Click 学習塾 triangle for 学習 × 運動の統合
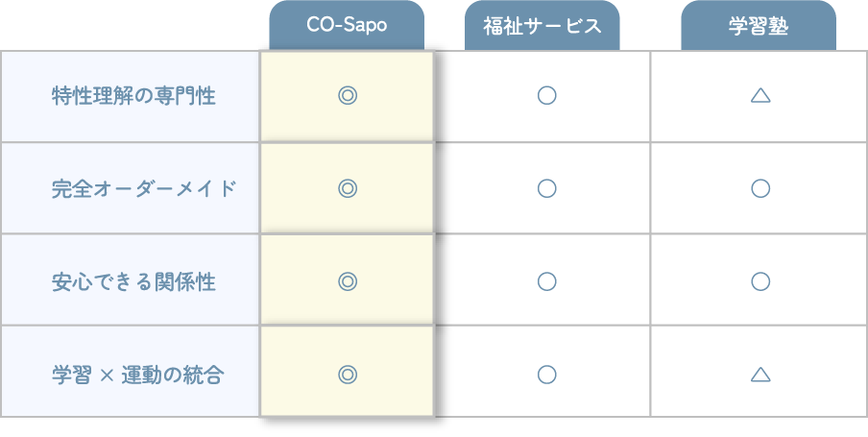Image resolution: width=868 pixels, height=437 pixels. point(760,375)
